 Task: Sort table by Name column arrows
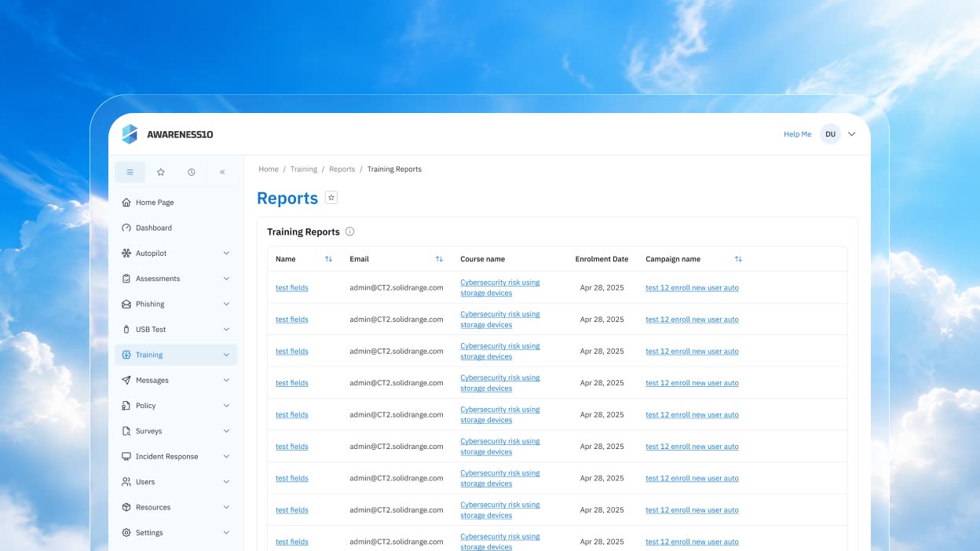click(x=328, y=259)
